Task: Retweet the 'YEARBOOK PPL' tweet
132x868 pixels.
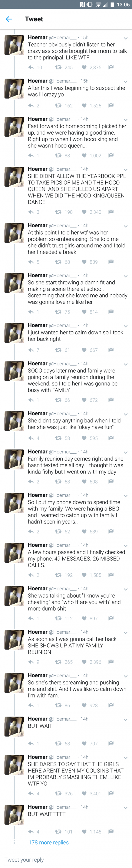Action: point(58,212)
